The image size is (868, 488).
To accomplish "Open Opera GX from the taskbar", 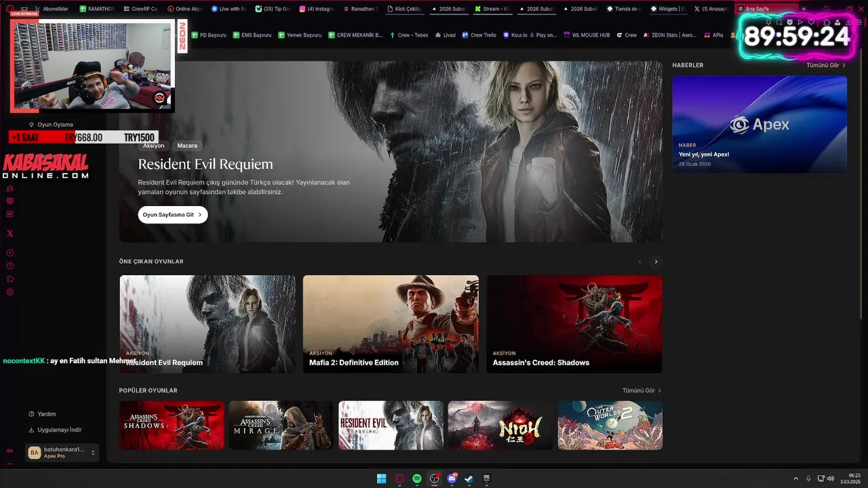I will 399,479.
